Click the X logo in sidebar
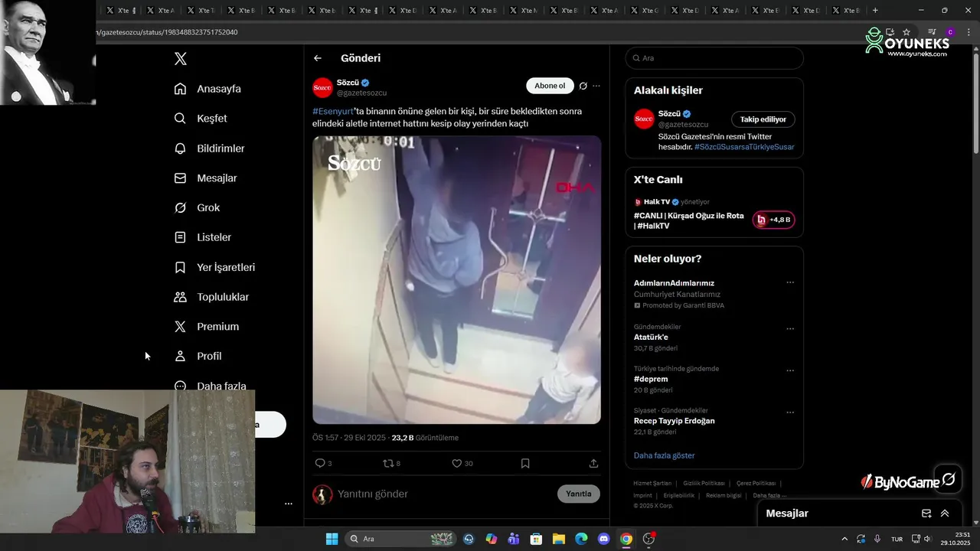The width and height of the screenshot is (980, 551). click(x=180, y=59)
